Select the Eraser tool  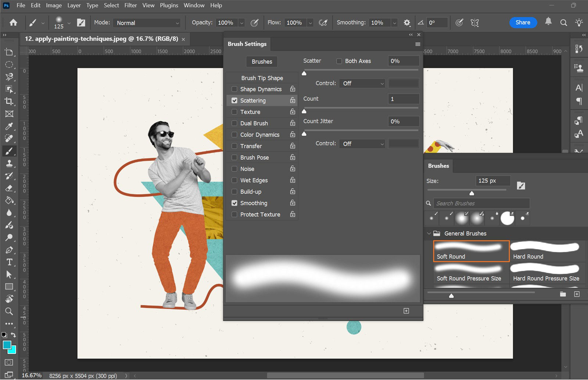tap(9, 188)
